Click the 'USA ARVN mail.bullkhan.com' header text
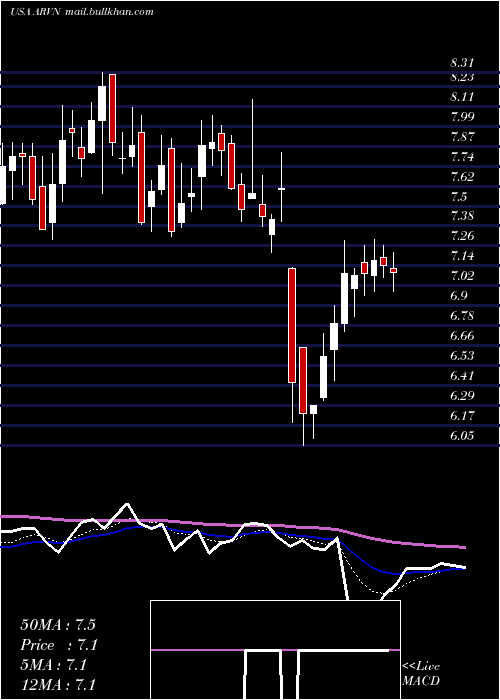 [82, 12]
